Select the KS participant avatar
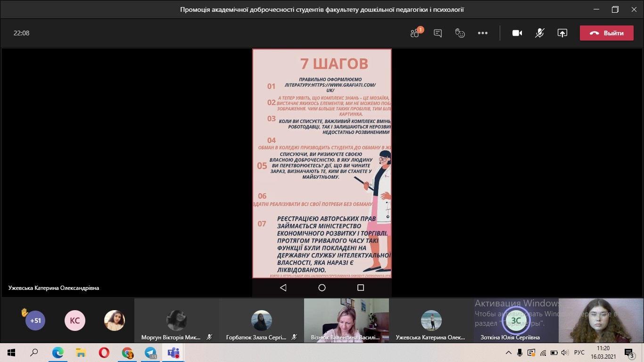Screen dimensions: 644x362 point(74,321)
